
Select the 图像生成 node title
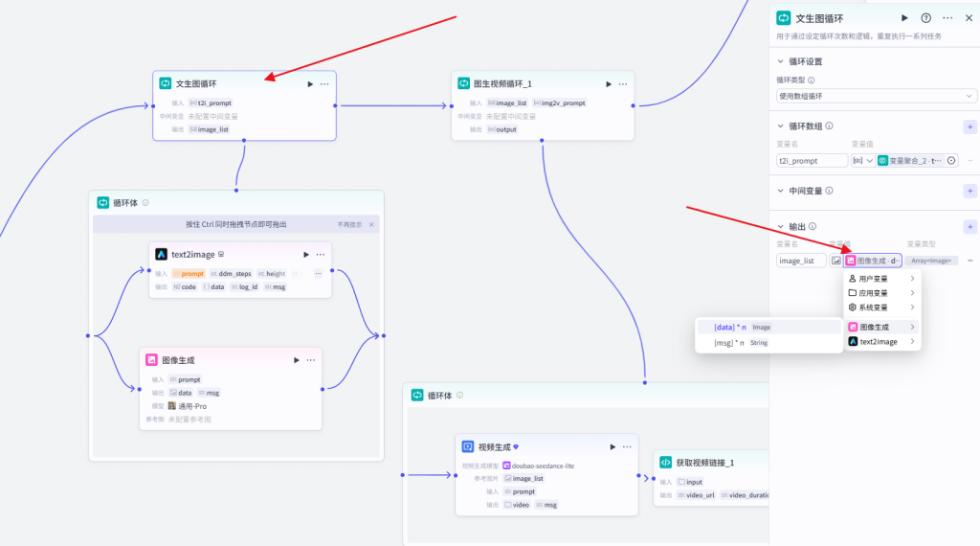tap(178, 360)
